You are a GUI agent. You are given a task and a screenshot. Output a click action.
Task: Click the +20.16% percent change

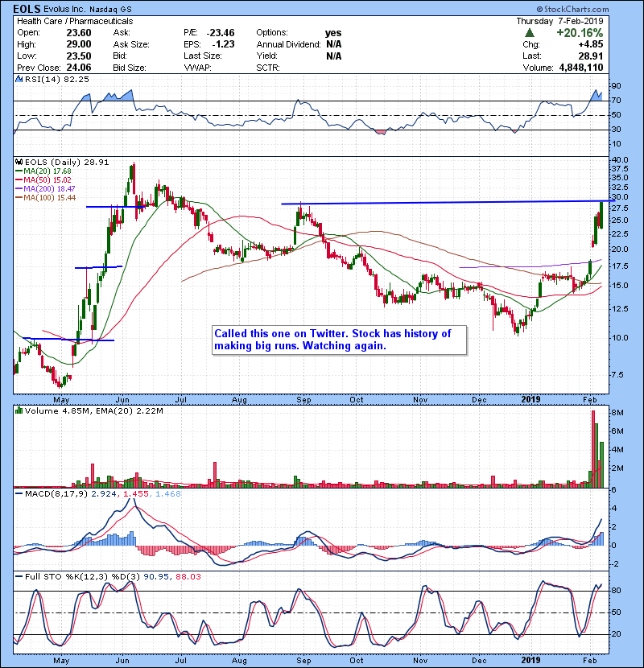coord(580,33)
